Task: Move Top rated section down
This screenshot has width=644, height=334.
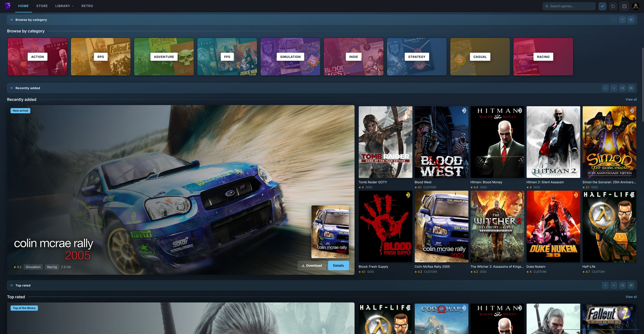Action: coord(614,286)
